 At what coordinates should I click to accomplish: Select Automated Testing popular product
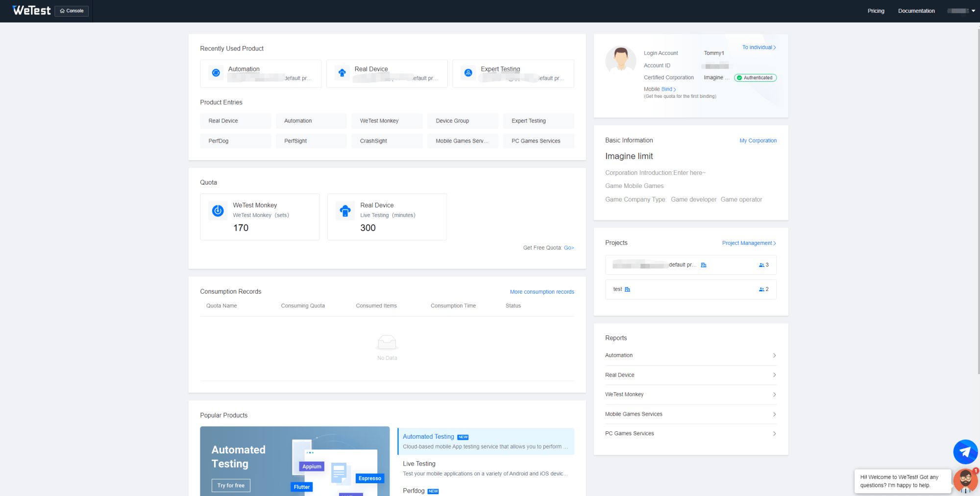pos(486,441)
